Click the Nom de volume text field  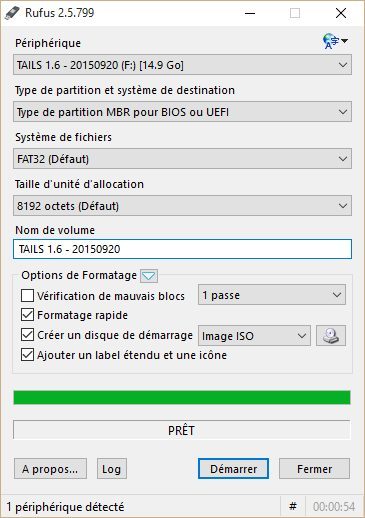pyautogui.click(x=182, y=249)
